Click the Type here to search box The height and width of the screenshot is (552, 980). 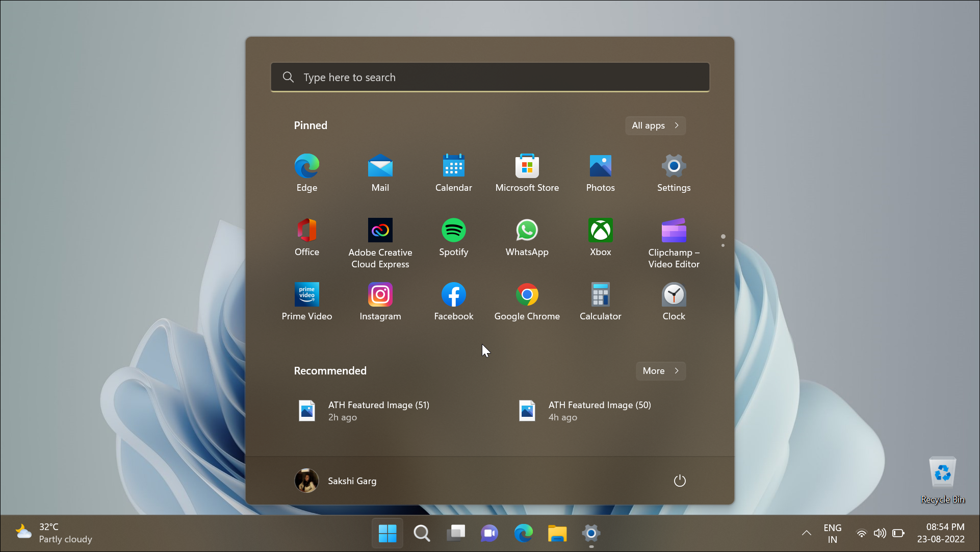pos(489,78)
